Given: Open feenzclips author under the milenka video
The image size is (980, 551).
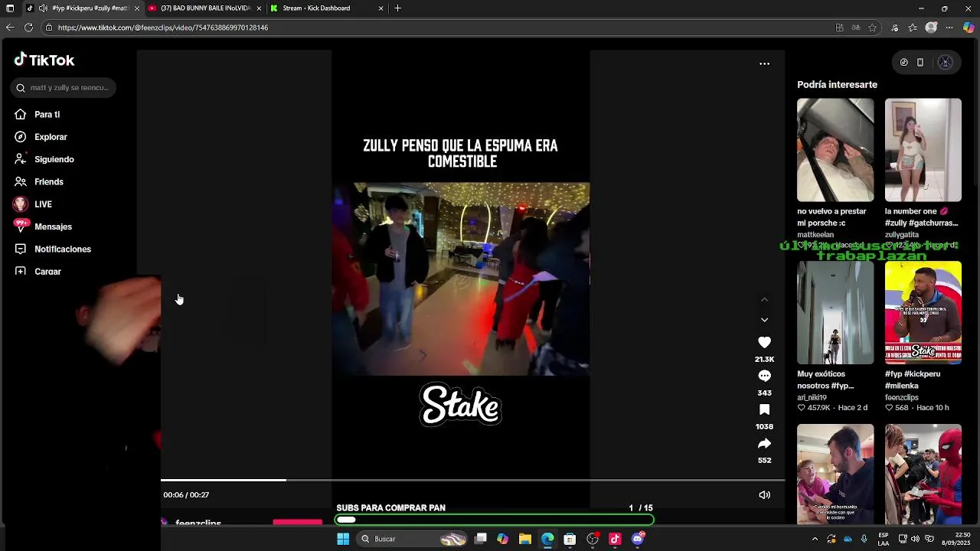Looking at the screenshot, I should tap(902, 398).
